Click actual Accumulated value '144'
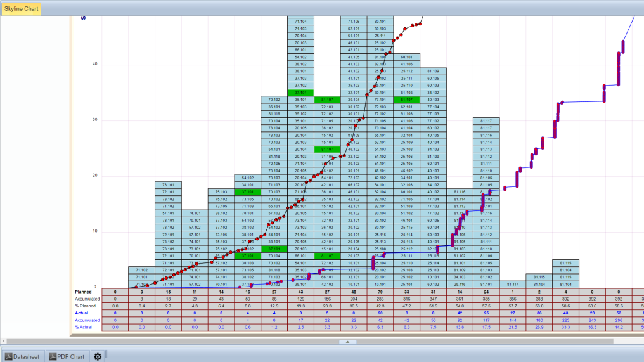 [513, 320]
